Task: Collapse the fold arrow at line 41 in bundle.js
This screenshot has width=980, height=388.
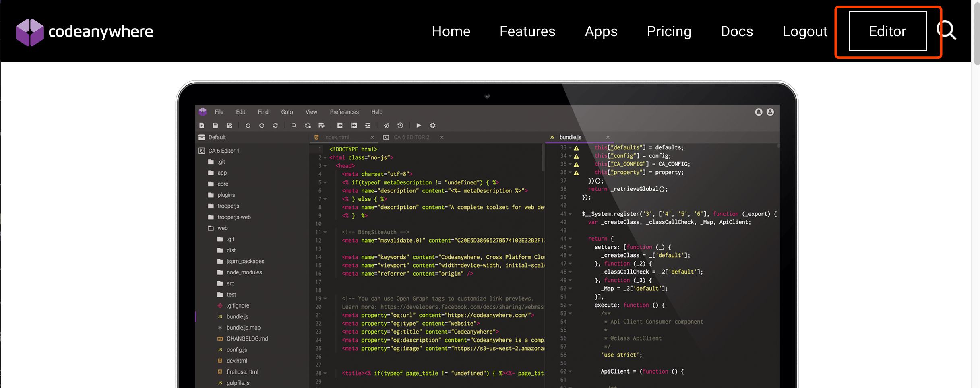Action: pos(570,214)
